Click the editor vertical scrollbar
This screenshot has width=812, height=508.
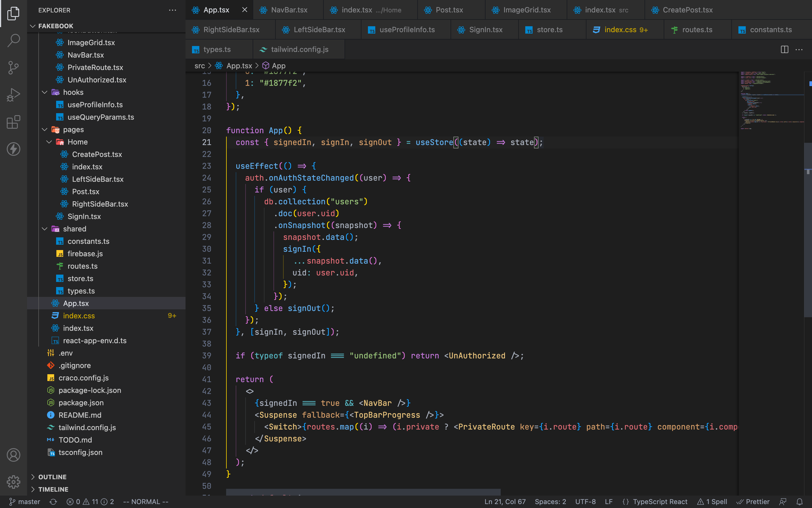(808, 230)
